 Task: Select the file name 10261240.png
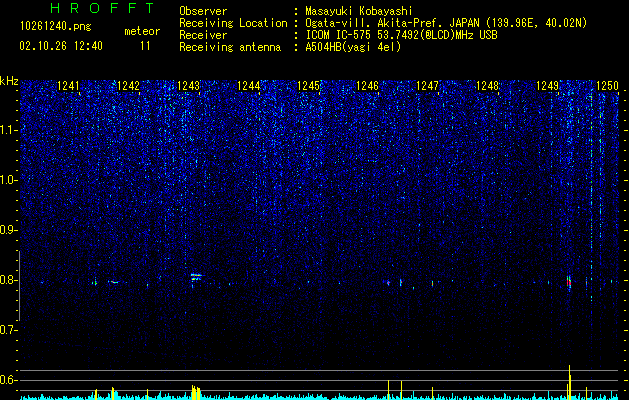(56, 26)
